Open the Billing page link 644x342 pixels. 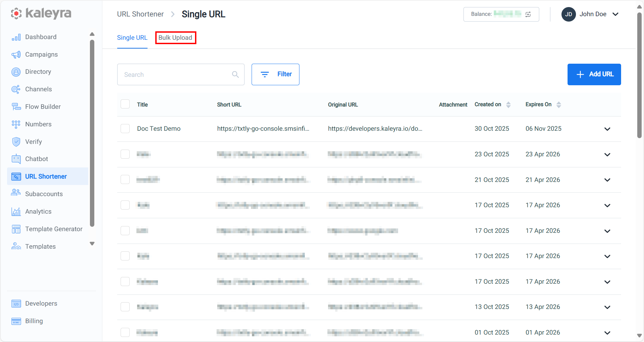34,321
